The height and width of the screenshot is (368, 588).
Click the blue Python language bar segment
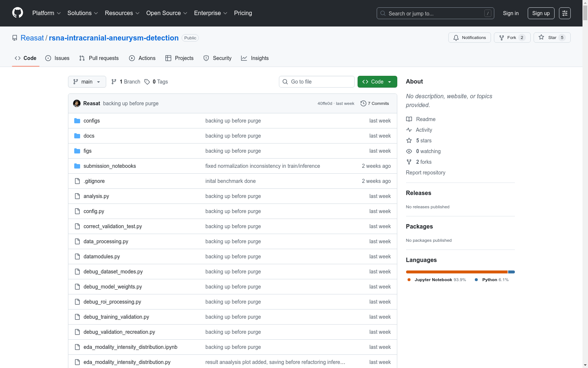[x=512, y=272]
